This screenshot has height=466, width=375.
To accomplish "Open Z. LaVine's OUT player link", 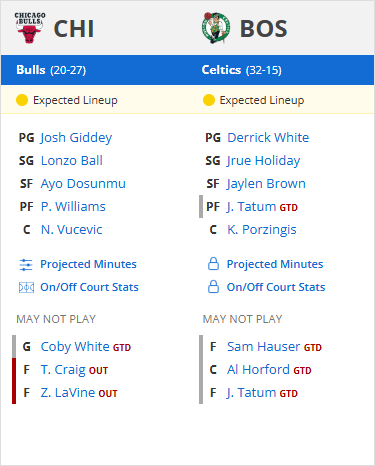I will [x=79, y=393].
